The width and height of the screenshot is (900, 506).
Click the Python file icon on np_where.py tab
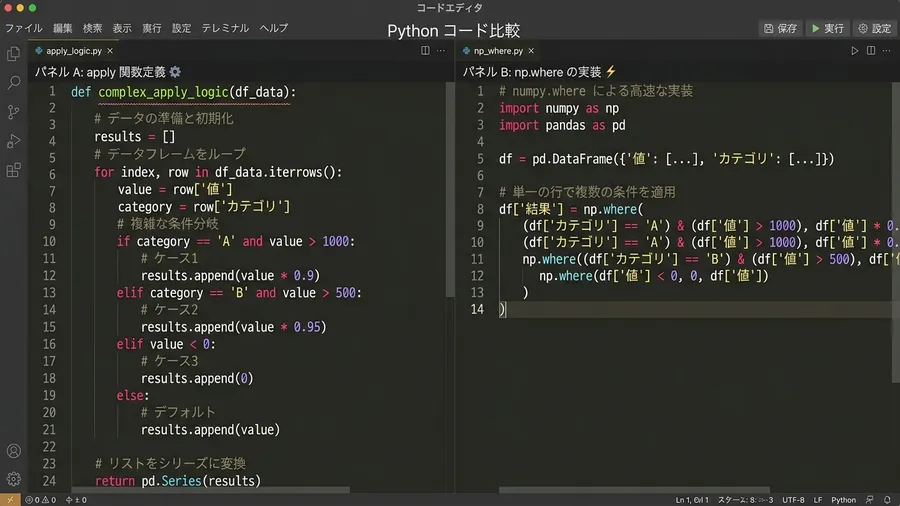[467, 51]
